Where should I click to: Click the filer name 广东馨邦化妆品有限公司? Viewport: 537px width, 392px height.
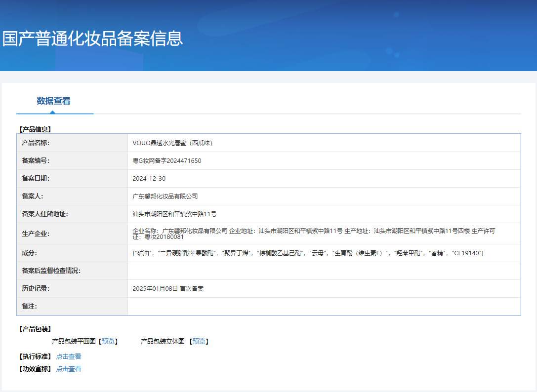pyautogui.click(x=165, y=196)
